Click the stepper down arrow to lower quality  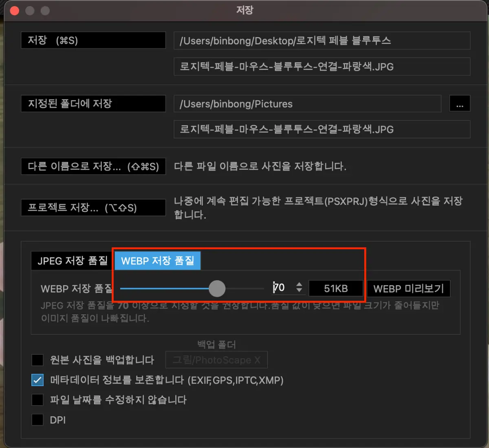[x=299, y=291]
